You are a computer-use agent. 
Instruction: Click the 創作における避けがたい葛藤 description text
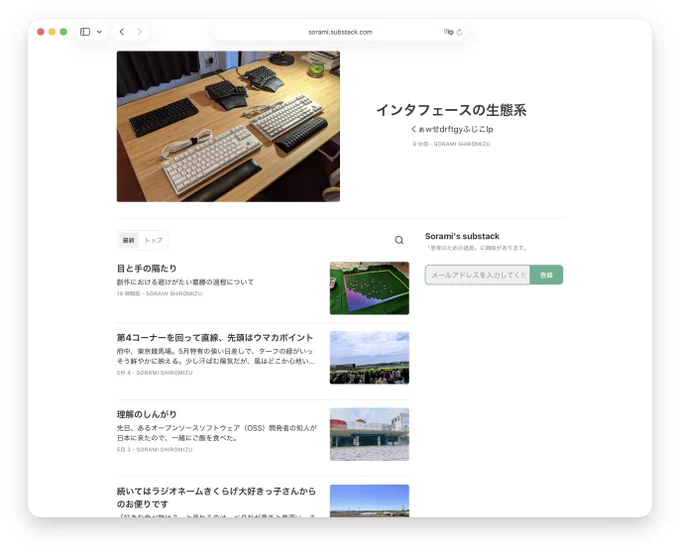[185, 282]
